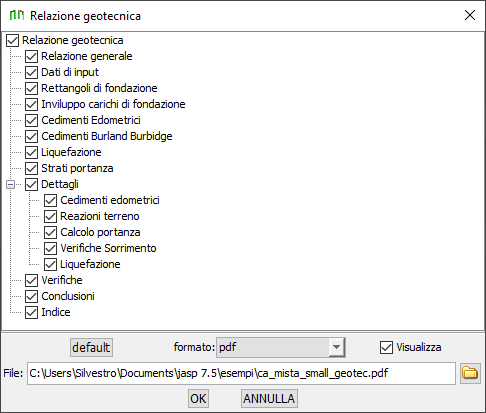Open the formato dropdown arrow
486x413 pixels.
point(337,347)
